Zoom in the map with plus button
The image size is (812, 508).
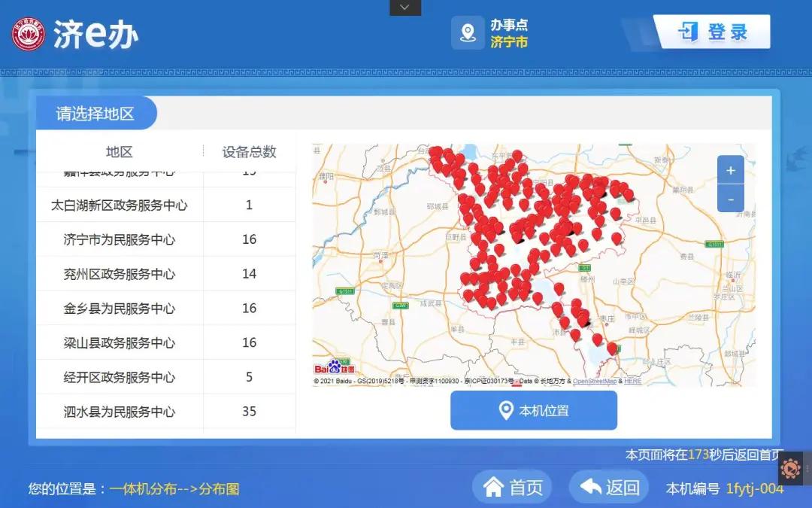[731, 170]
